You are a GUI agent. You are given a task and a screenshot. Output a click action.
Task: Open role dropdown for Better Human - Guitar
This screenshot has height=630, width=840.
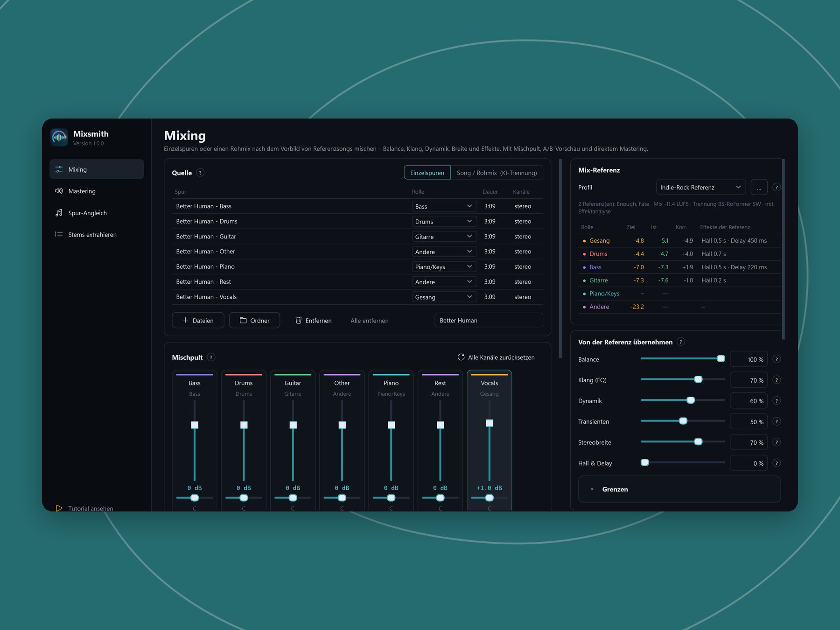click(x=444, y=237)
